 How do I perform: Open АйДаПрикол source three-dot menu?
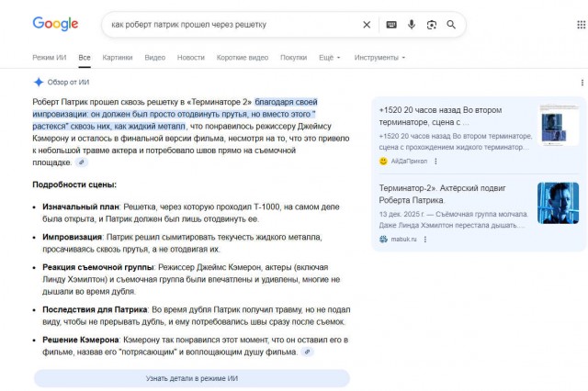point(435,161)
